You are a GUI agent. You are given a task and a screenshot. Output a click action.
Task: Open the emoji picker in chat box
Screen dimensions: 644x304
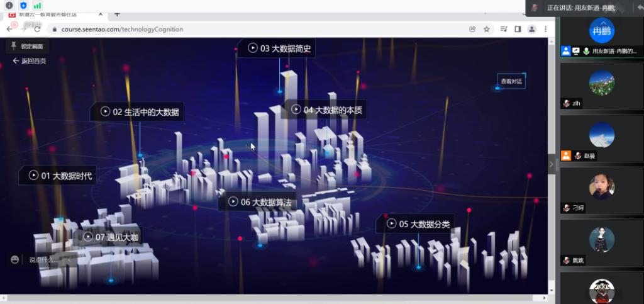click(15, 259)
